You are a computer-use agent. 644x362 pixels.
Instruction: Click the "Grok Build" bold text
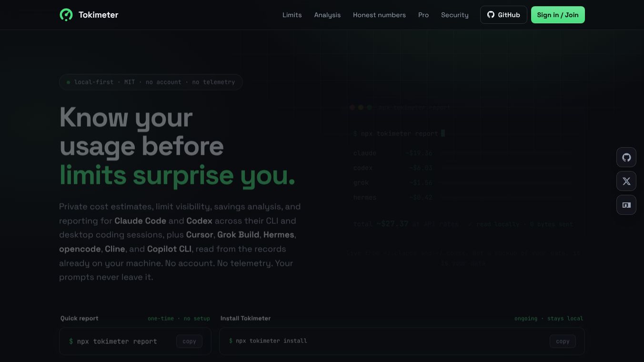pyautogui.click(x=238, y=235)
